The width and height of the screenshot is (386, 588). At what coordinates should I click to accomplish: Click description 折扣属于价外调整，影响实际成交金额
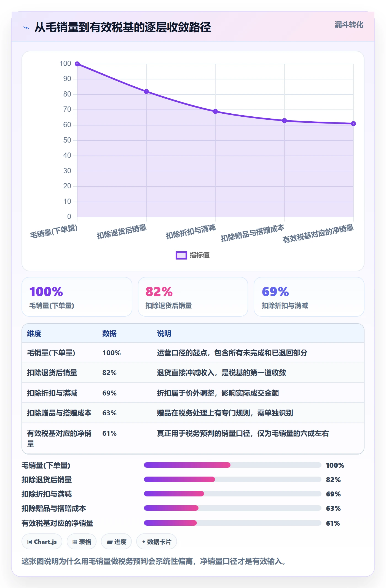pyautogui.click(x=218, y=393)
